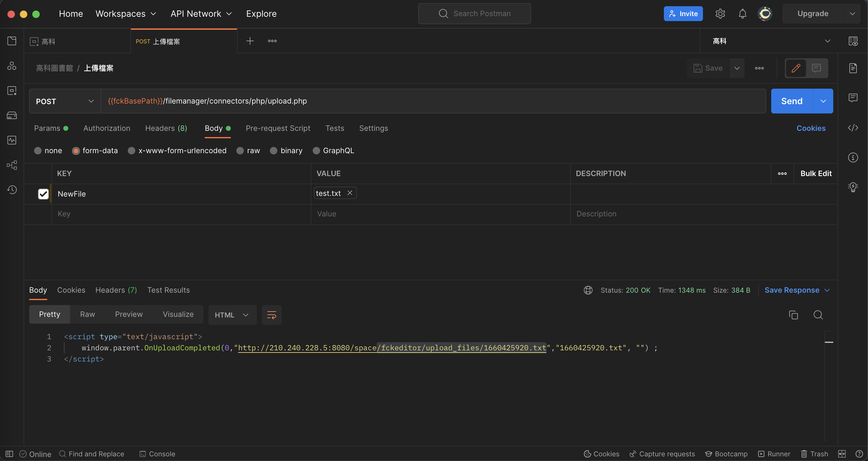Viewport: 868px width, 461px height.
Task: Open the Monitors sidebar icon
Action: pyautogui.click(x=12, y=140)
